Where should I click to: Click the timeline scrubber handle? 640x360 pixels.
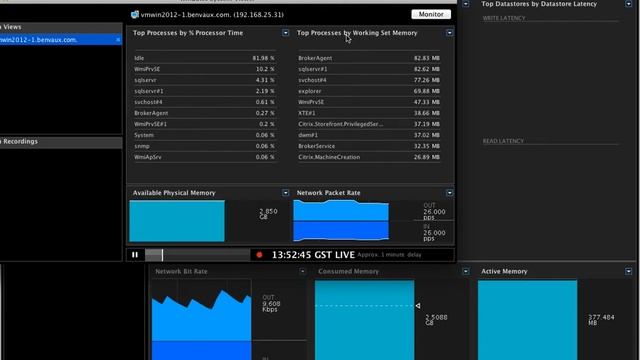click(x=162, y=255)
